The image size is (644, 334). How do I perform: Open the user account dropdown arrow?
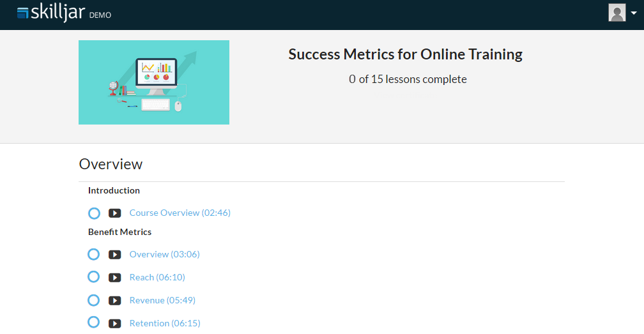pyautogui.click(x=633, y=13)
